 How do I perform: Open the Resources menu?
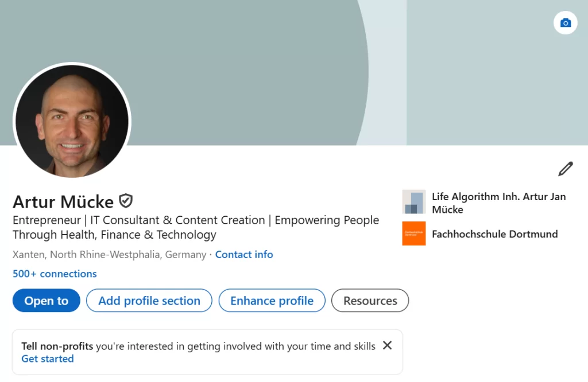(x=370, y=301)
